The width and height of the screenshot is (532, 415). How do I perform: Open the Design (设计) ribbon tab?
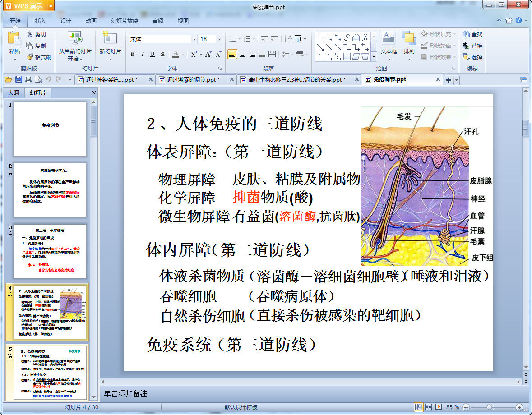(66, 21)
